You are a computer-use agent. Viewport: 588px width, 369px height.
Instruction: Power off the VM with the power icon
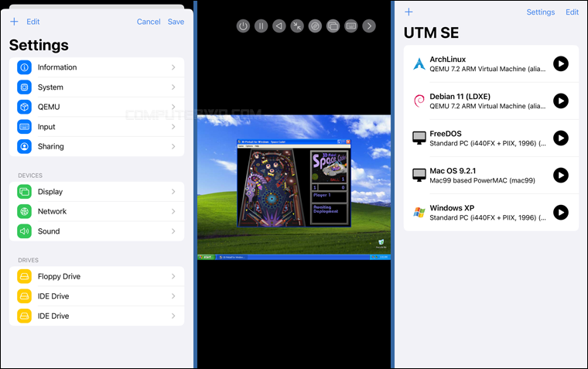[243, 26]
